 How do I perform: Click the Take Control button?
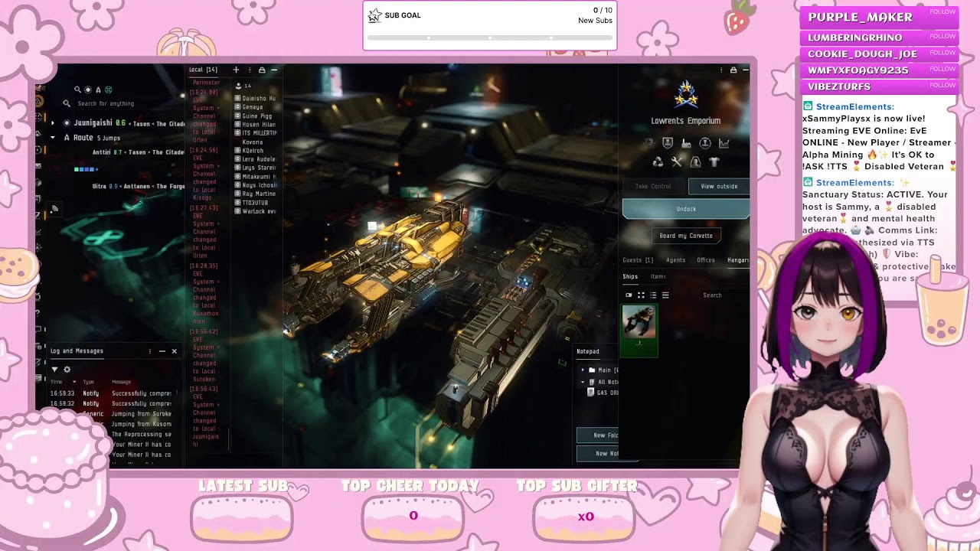tap(653, 186)
